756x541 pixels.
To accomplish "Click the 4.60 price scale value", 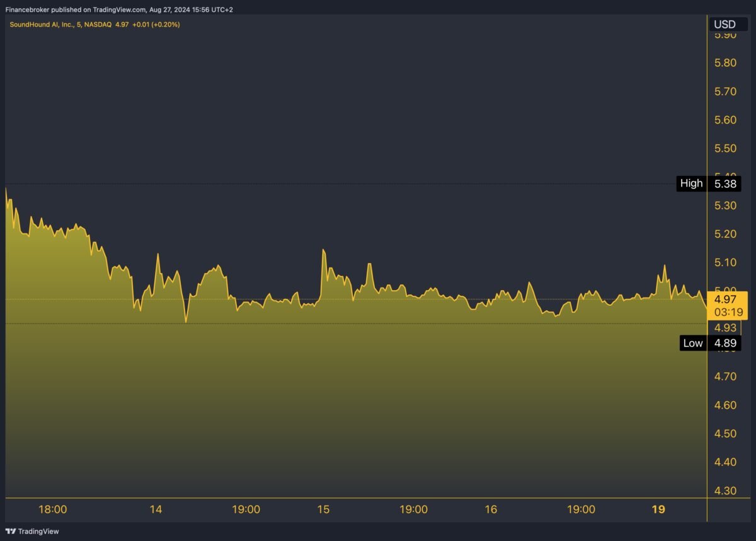I will click(x=725, y=405).
